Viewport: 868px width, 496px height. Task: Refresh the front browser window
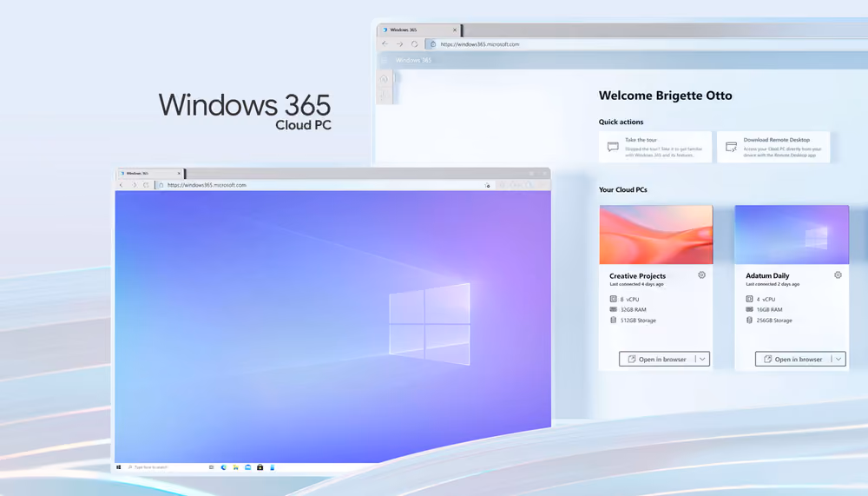point(146,185)
